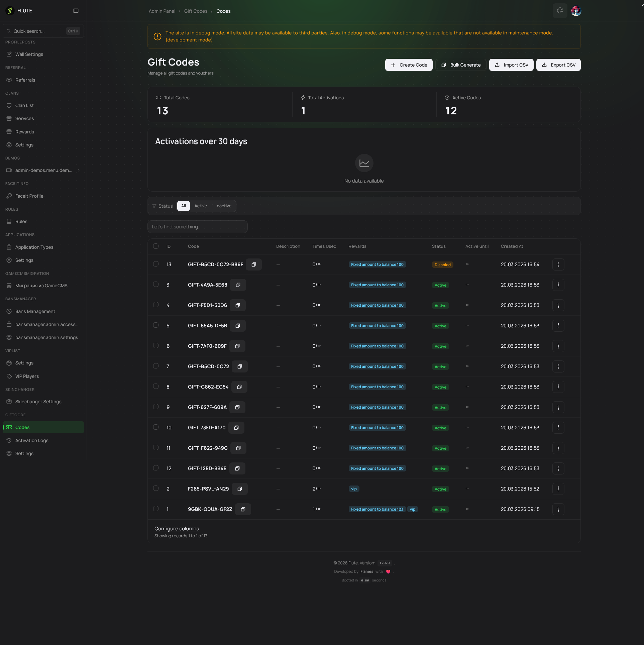
Task: Open Configure columns link
Action: coord(177,529)
